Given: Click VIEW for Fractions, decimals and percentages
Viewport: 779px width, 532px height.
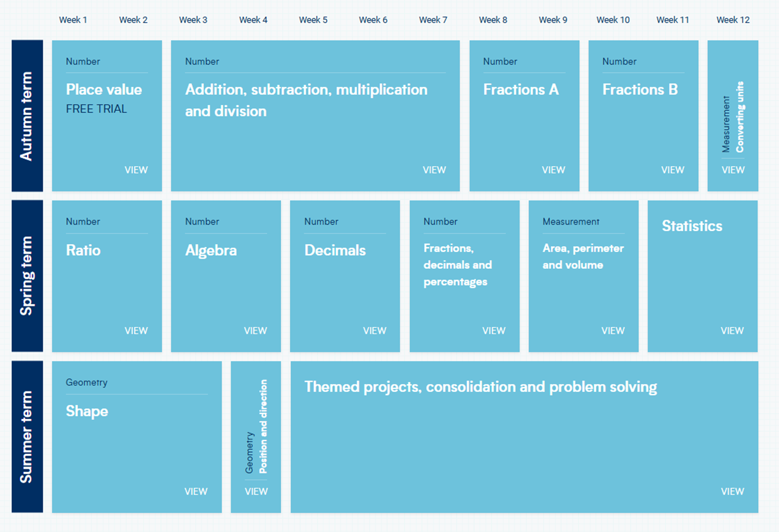Looking at the screenshot, I should pos(493,331).
